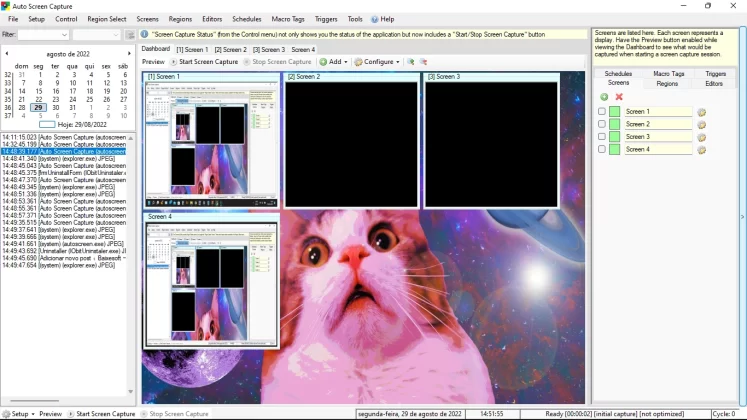Viewport: 747px width, 420px height.
Task: Click the refresh icon beside filter dropdowns
Action: [130, 35]
